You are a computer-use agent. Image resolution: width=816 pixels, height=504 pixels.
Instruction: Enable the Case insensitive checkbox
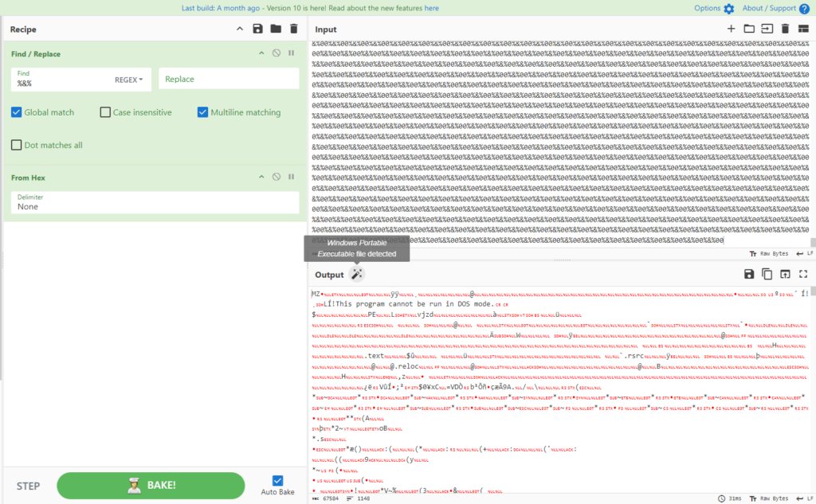coord(105,112)
